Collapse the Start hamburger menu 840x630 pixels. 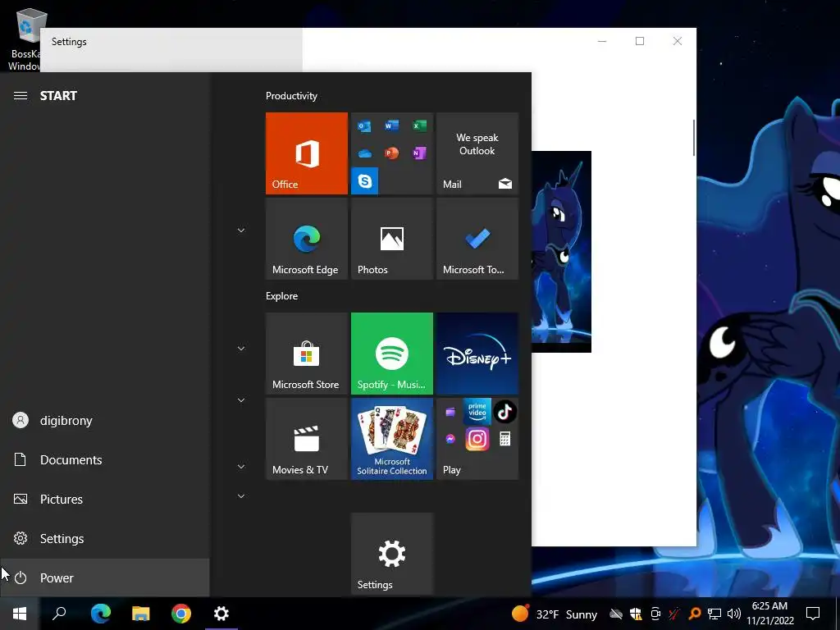21,96
